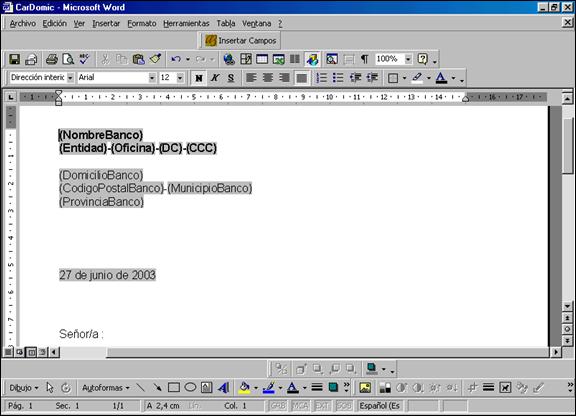Toggle the Drawing toolbar button
This screenshot has height=416, width=576.
312,59
